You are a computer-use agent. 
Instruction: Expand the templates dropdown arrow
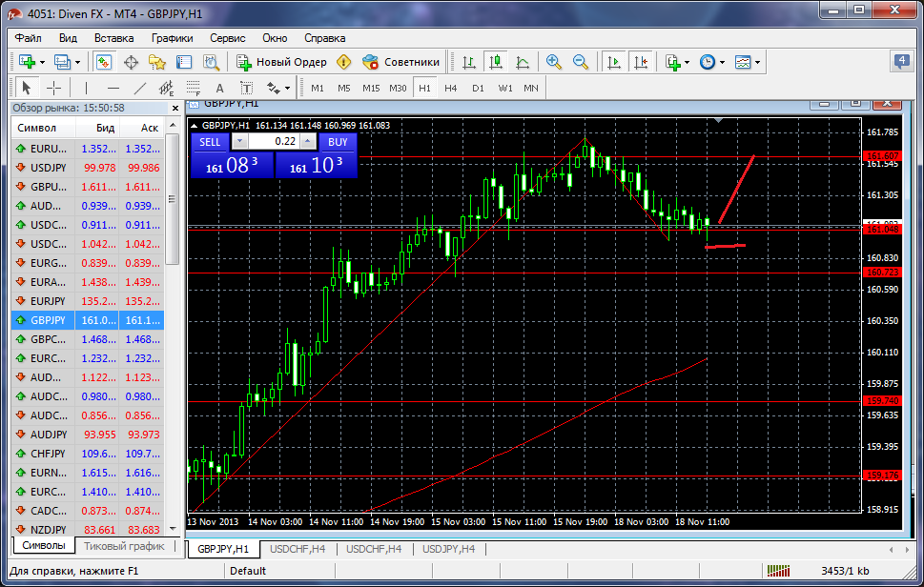click(x=757, y=62)
